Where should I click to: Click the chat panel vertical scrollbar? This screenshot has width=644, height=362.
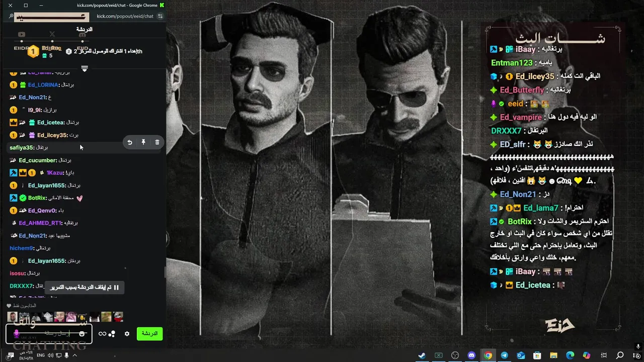pyautogui.click(x=165, y=272)
